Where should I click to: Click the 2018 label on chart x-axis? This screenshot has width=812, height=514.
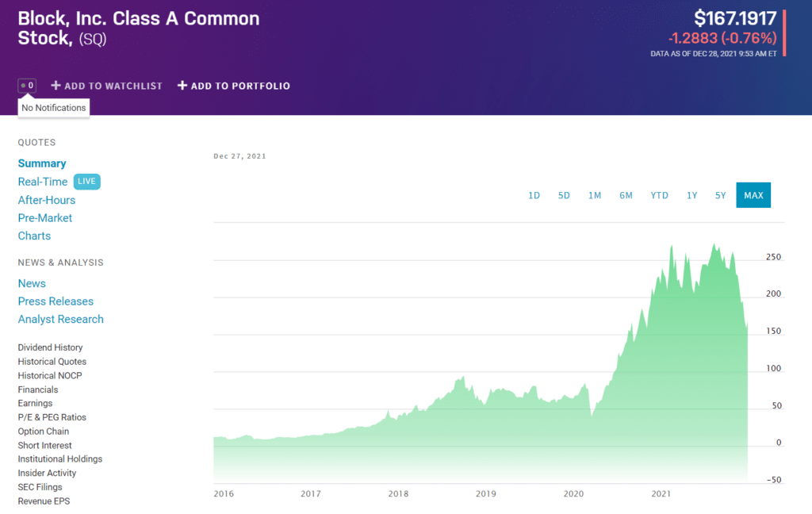[398, 494]
